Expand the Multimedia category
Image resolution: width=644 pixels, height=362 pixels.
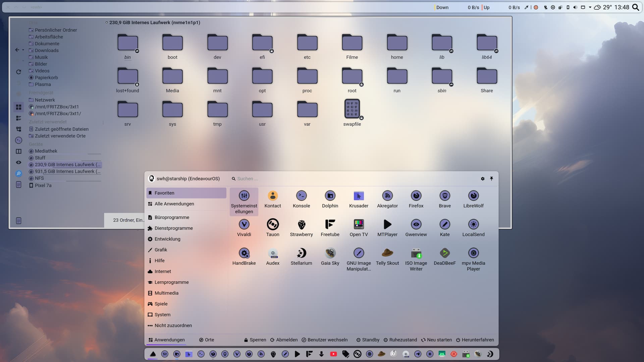pyautogui.click(x=166, y=293)
